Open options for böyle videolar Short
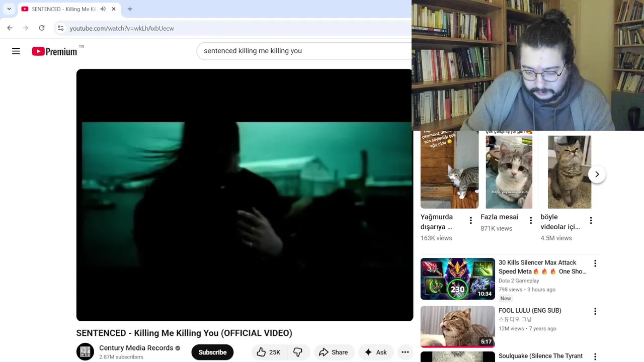 coord(591,220)
